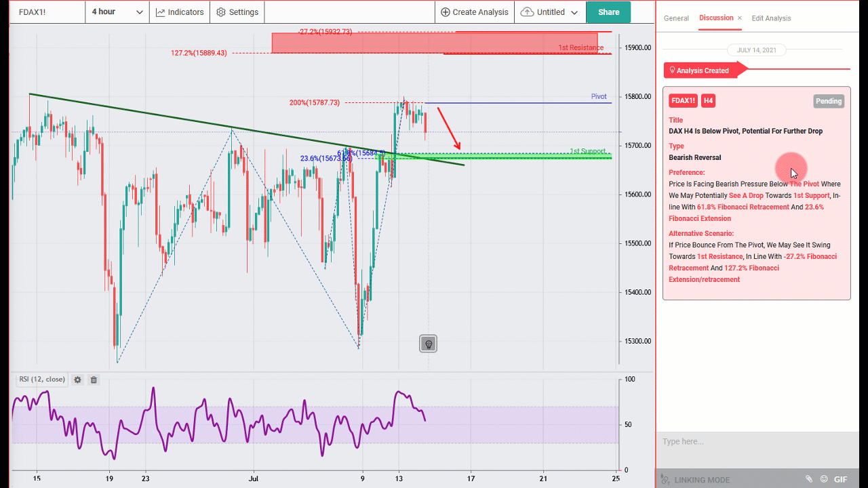Open the GIF picker
The image size is (868, 488).
coord(841,479)
